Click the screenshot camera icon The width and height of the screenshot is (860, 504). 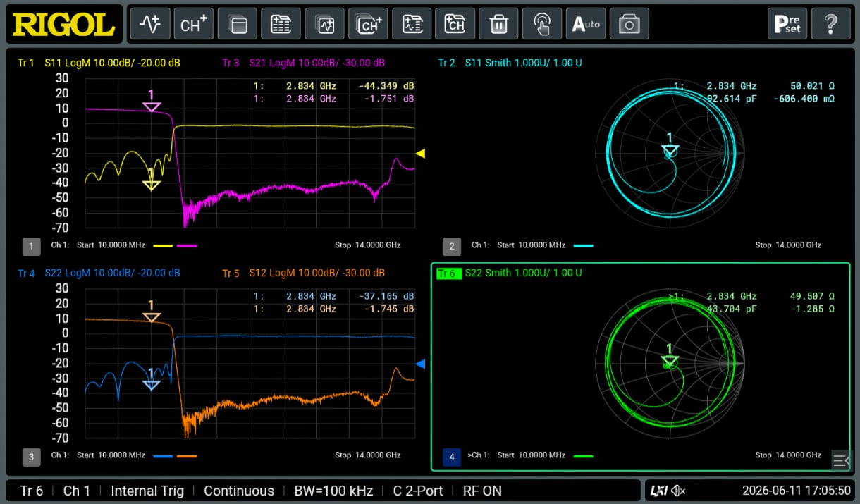(629, 24)
